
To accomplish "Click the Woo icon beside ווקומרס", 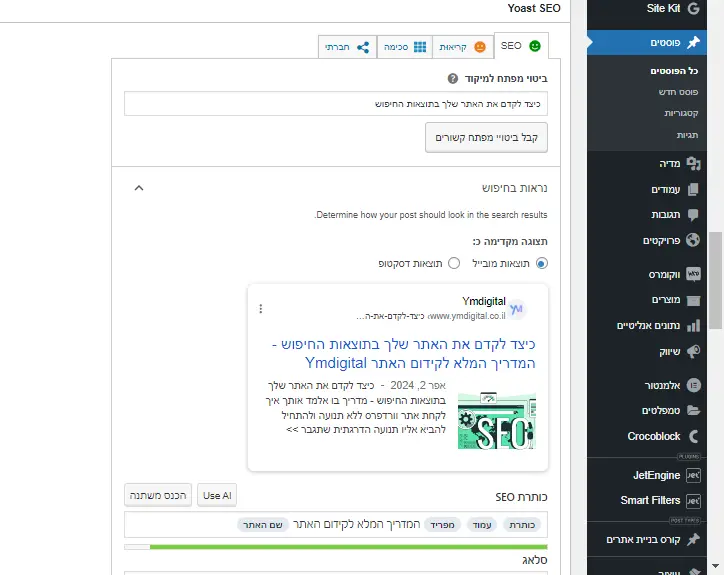I will click(694, 274).
